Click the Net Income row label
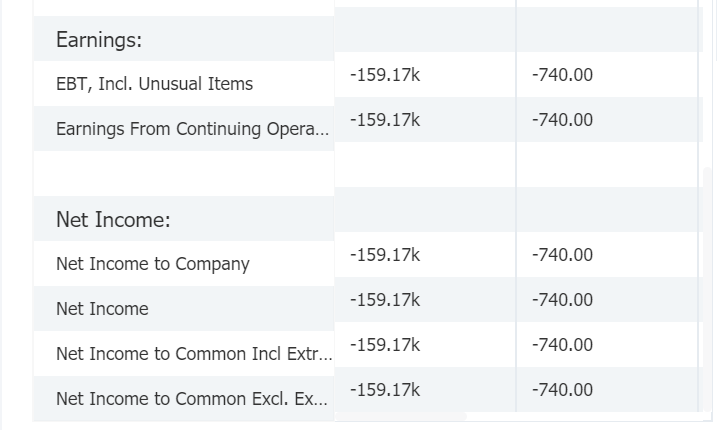 coord(102,309)
